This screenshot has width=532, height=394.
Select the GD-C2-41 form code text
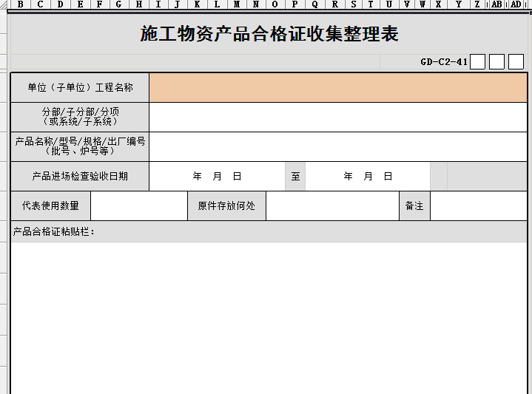click(444, 62)
